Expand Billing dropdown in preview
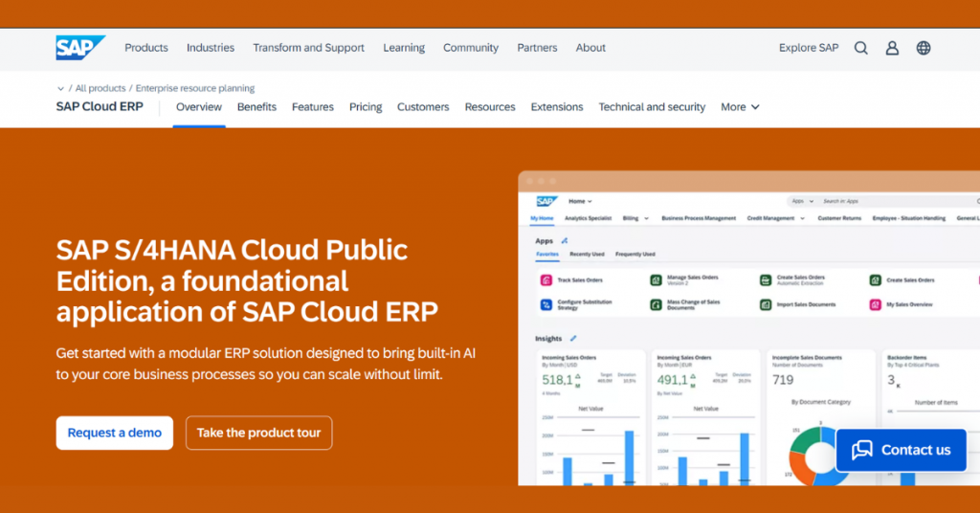 (635, 218)
